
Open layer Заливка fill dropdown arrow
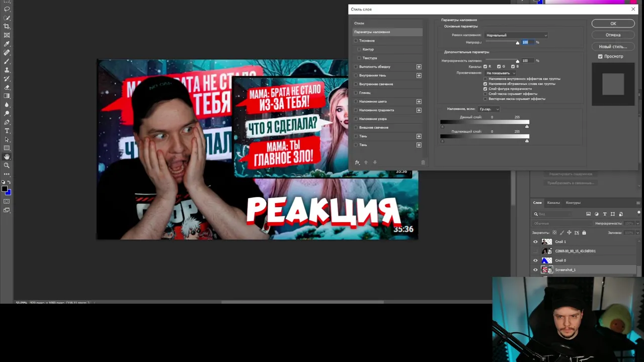point(637,233)
